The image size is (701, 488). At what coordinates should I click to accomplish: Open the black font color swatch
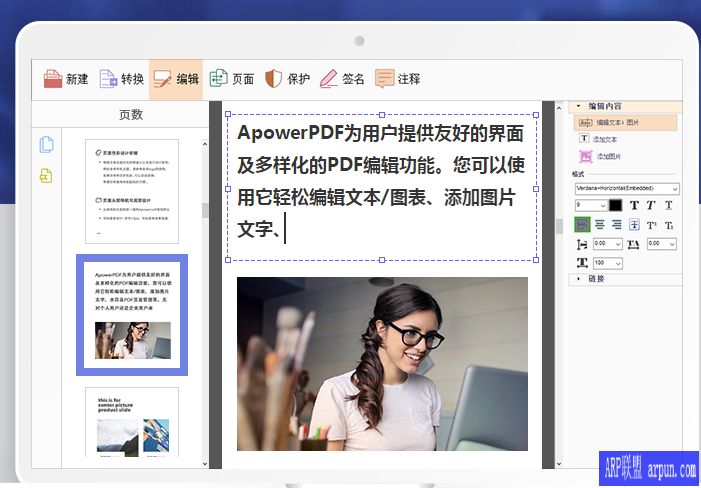pos(616,205)
